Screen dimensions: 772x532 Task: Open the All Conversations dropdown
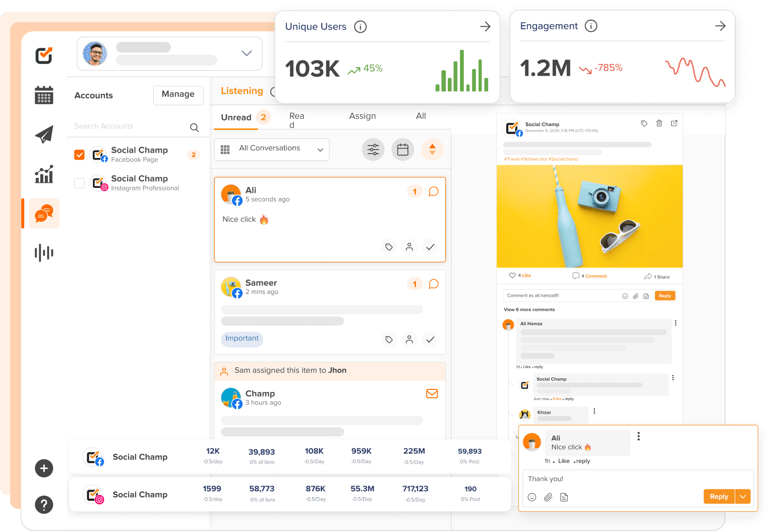[271, 149]
